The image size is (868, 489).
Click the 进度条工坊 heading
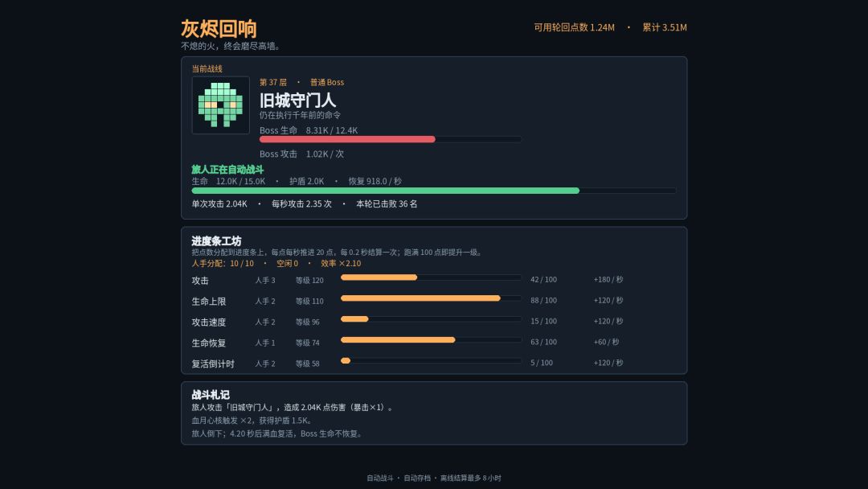tap(216, 241)
